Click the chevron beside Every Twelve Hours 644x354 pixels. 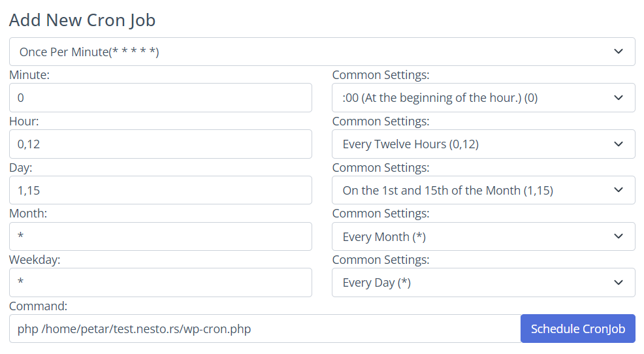(x=618, y=144)
